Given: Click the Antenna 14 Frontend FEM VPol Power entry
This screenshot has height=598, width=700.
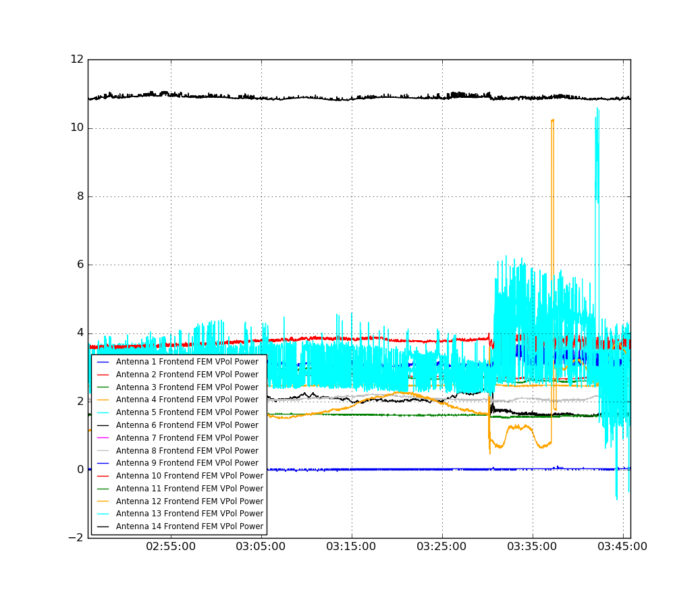Looking at the screenshot, I should click(180, 526).
